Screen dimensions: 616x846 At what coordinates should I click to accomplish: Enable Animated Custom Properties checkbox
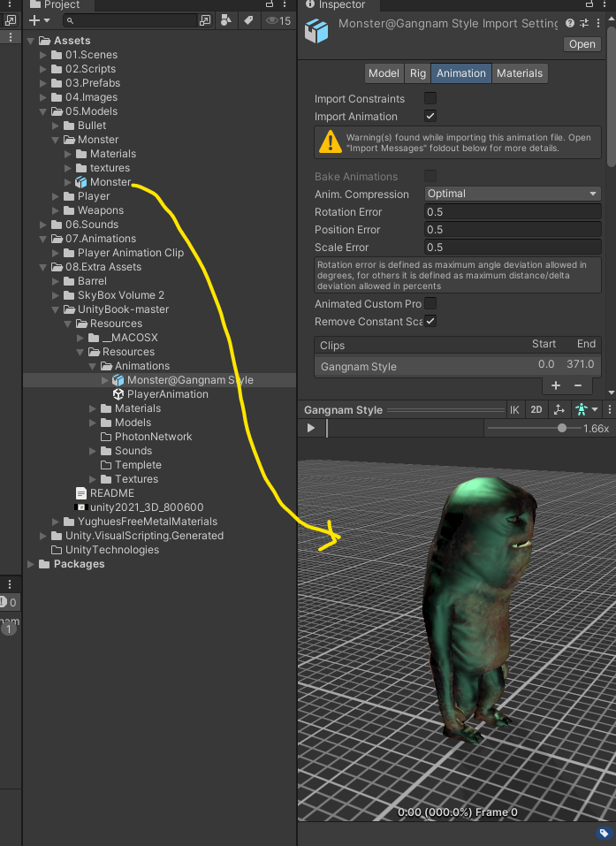point(430,303)
